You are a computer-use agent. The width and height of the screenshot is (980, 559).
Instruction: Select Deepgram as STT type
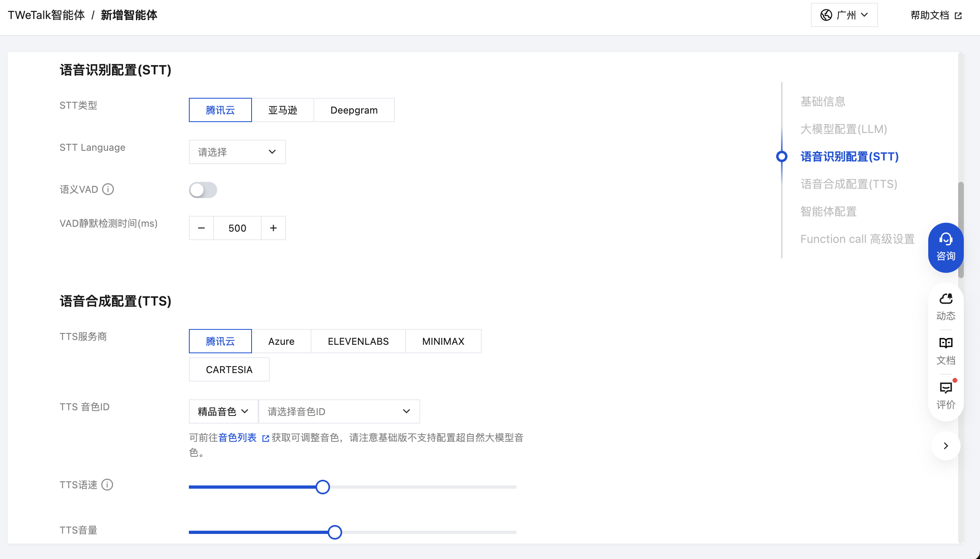354,110
